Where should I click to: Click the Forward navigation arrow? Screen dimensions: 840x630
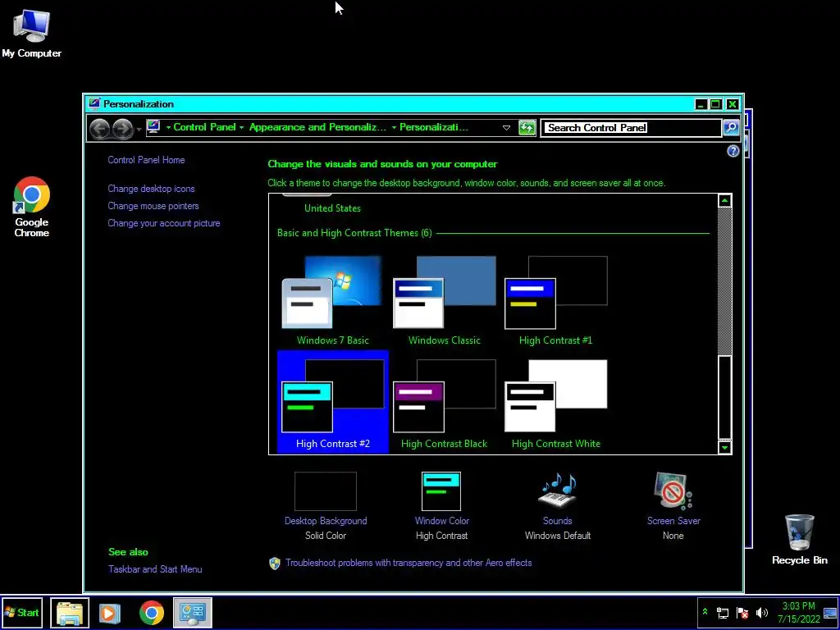tap(123, 129)
